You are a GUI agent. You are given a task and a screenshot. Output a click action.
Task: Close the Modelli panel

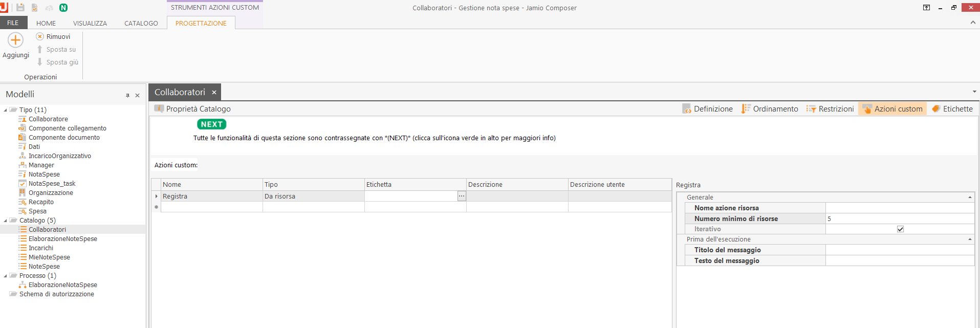click(137, 95)
